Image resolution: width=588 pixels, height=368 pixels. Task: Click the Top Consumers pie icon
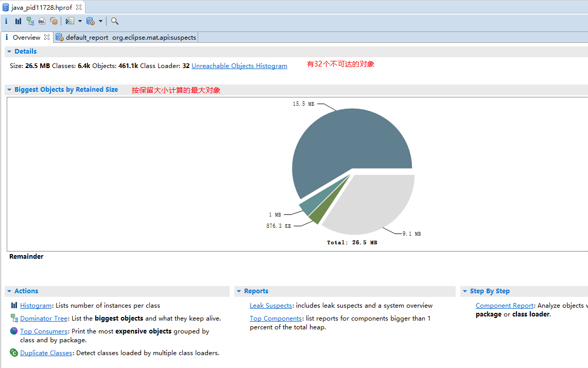click(x=14, y=331)
